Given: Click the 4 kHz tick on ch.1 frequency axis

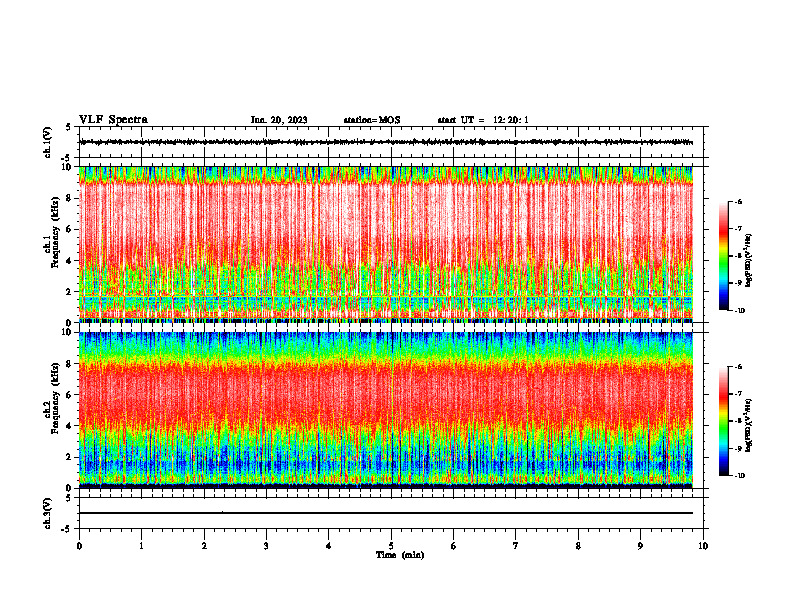Looking at the screenshot, I should [x=71, y=261].
